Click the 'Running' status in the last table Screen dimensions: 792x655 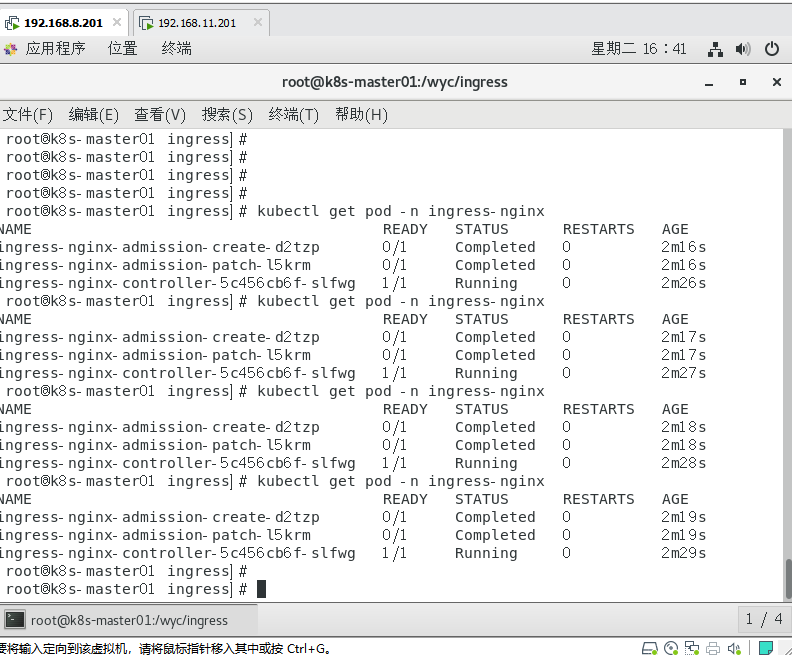click(486, 553)
